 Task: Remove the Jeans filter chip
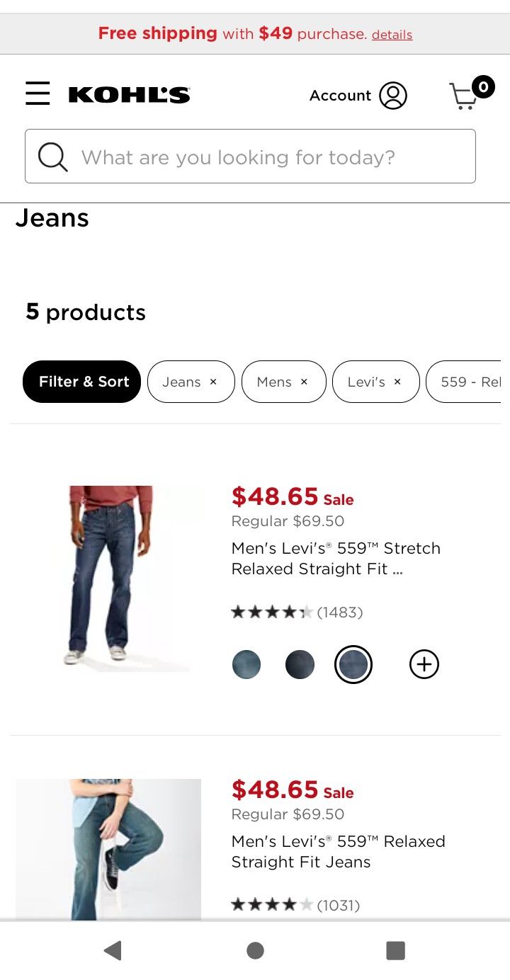(213, 382)
